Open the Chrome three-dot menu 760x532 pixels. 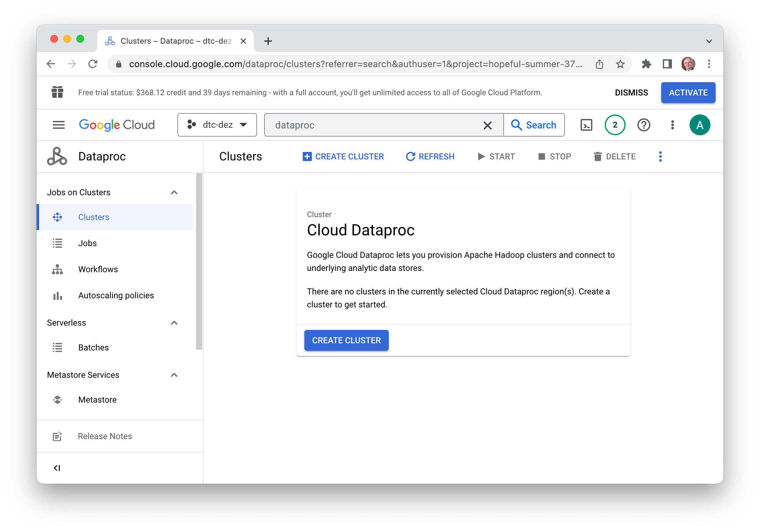coord(709,64)
